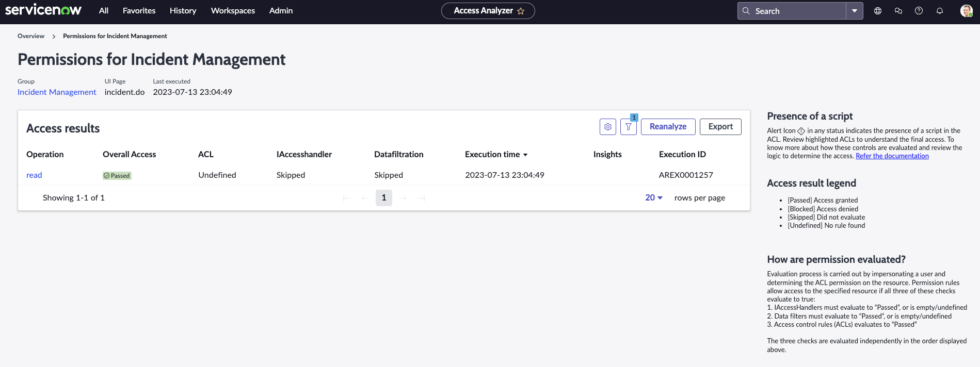The image size is (980, 367).
Task: Select the AREX0001257 execution ID cell
Action: tap(686, 175)
